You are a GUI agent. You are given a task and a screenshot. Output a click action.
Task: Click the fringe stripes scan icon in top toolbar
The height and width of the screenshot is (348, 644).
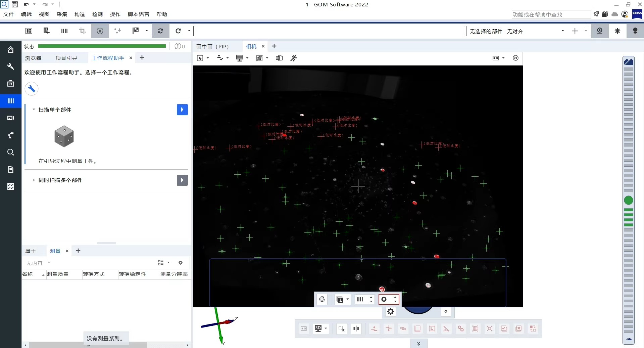[64, 31]
